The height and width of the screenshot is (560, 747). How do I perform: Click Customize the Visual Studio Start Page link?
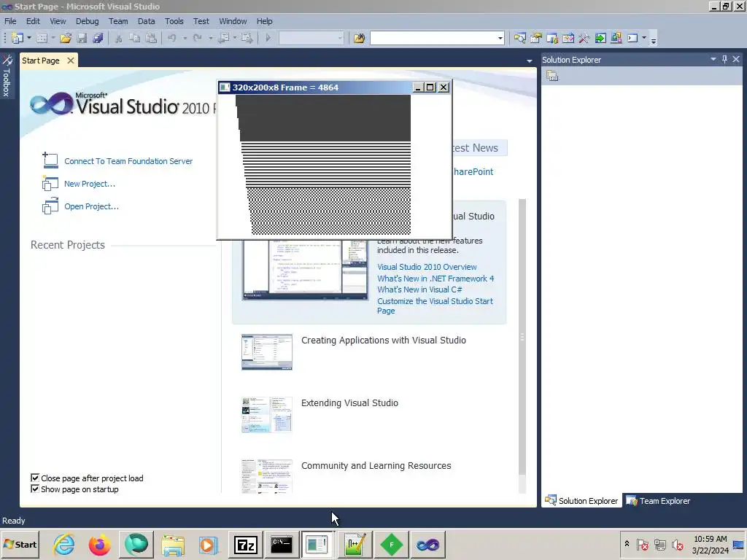[x=435, y=306]
